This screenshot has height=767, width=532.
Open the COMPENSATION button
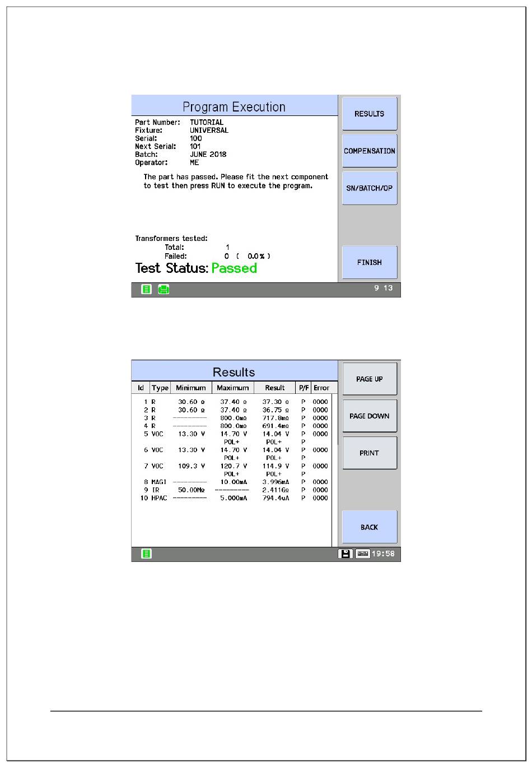click(x=370, y=151)
